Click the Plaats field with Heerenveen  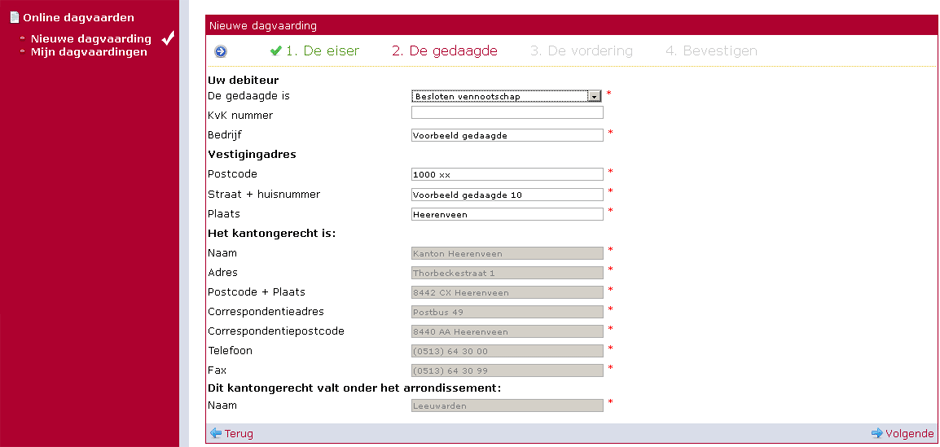(x=507, y=214)
